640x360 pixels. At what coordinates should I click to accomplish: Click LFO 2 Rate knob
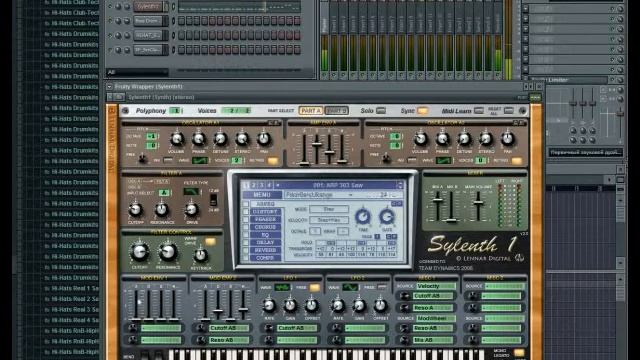point(338,305)
